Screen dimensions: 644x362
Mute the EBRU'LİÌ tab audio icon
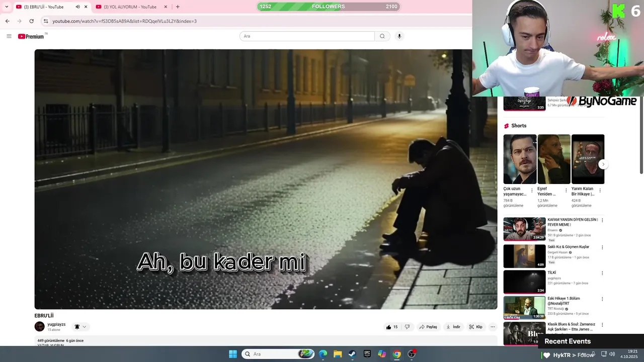77,7
